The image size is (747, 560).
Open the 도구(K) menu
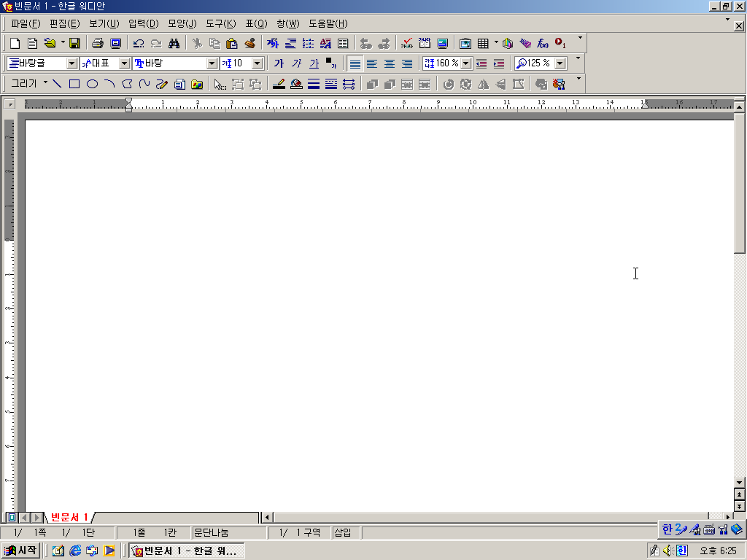(x=220, y=23)
